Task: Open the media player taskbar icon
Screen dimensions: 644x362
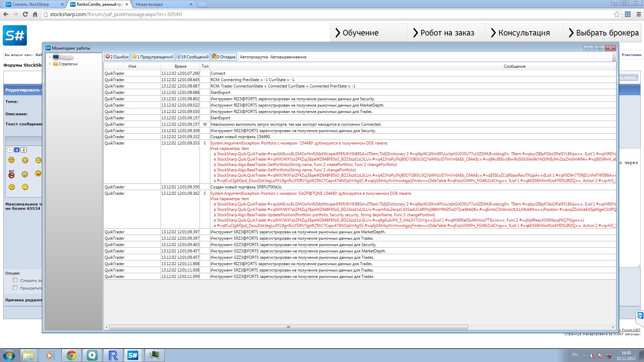Action: (x=50, y=355)
